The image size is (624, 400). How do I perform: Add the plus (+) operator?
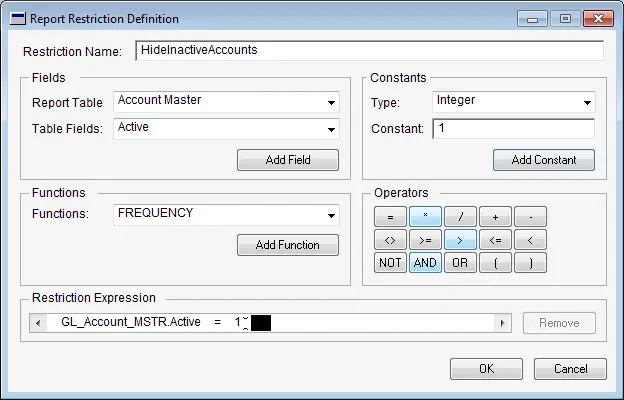coord(495,217)
